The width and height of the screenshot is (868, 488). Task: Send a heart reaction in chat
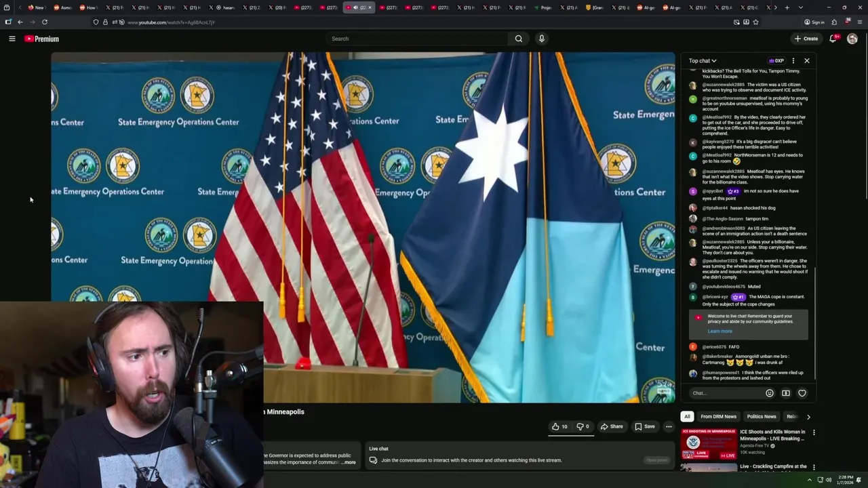(x=802, y=393)
